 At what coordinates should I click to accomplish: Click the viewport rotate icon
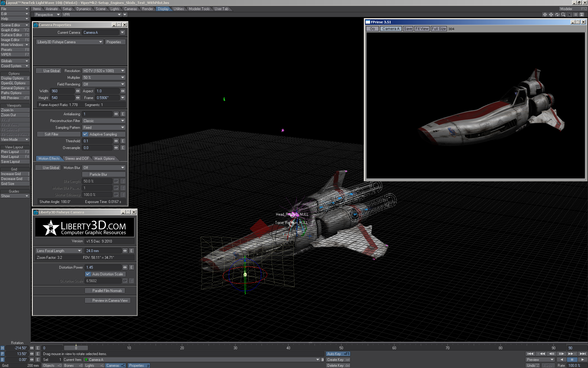pyautogui.click(x=557, y=14)
